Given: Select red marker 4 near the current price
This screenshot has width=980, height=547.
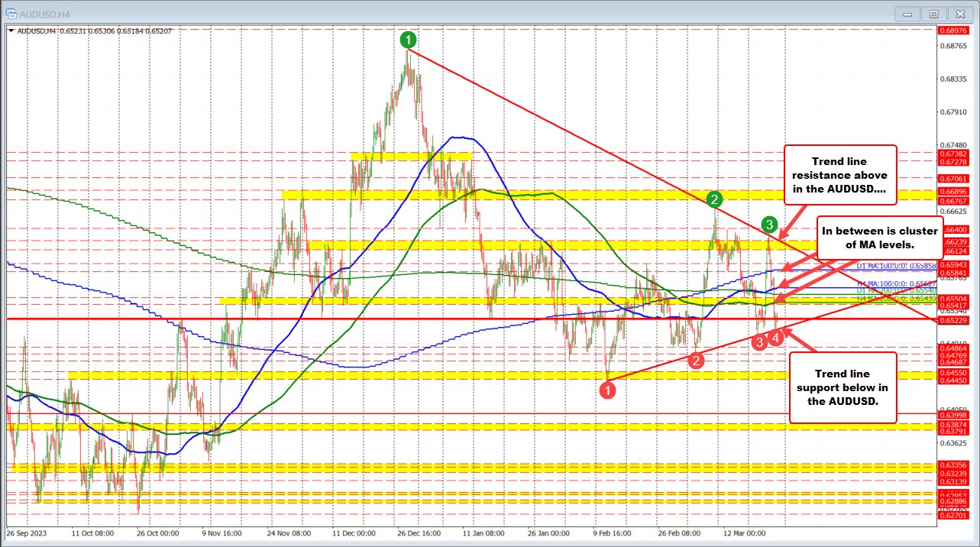Looking at the screenshot, I should tap(776, 338).
